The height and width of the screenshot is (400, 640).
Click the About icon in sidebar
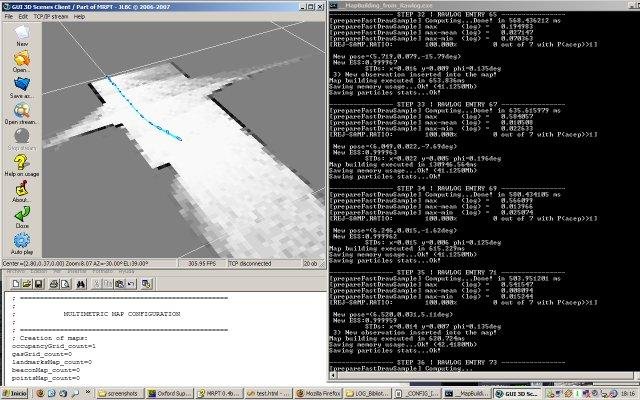click(x=22, y=189)
